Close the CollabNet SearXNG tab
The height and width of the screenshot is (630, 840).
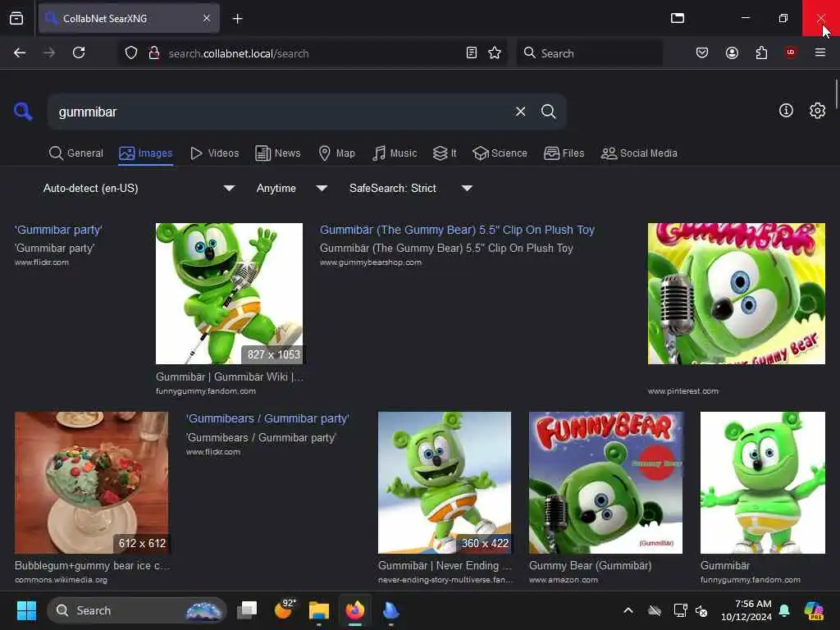click(x=207, y=18)
